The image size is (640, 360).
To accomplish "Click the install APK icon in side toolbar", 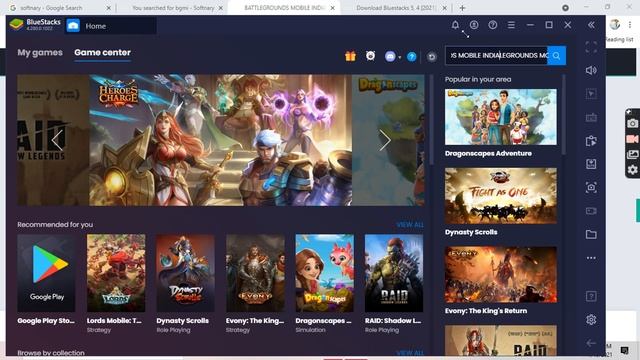I will coord(591,164).
